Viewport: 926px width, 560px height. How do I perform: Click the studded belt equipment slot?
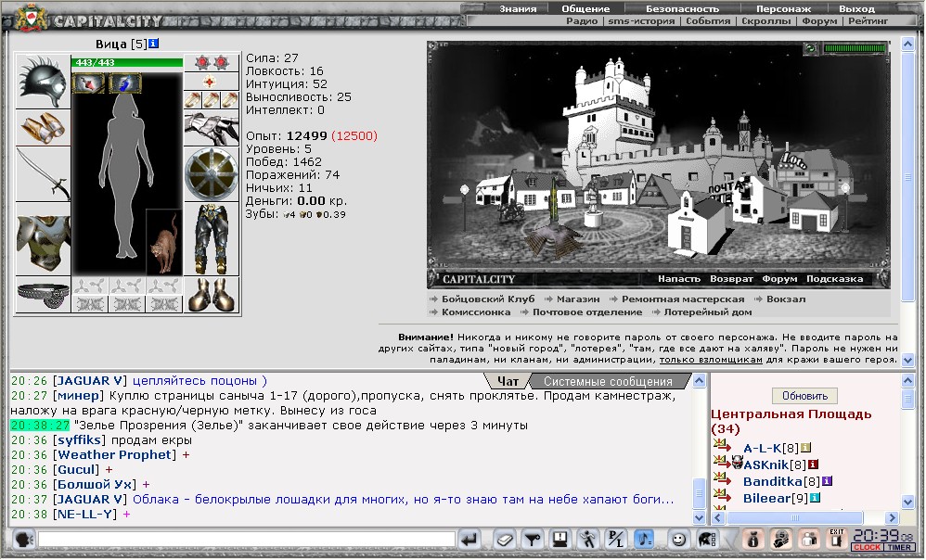43,295
